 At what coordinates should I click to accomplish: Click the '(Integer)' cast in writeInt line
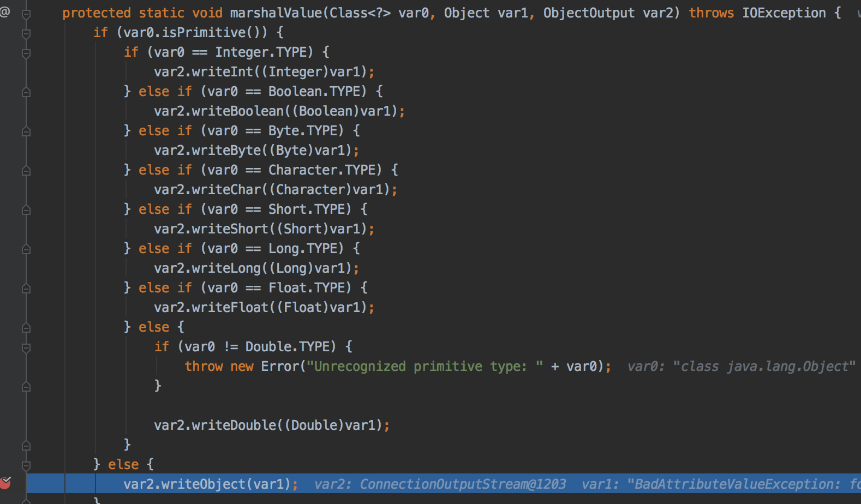tap(295, 72)
